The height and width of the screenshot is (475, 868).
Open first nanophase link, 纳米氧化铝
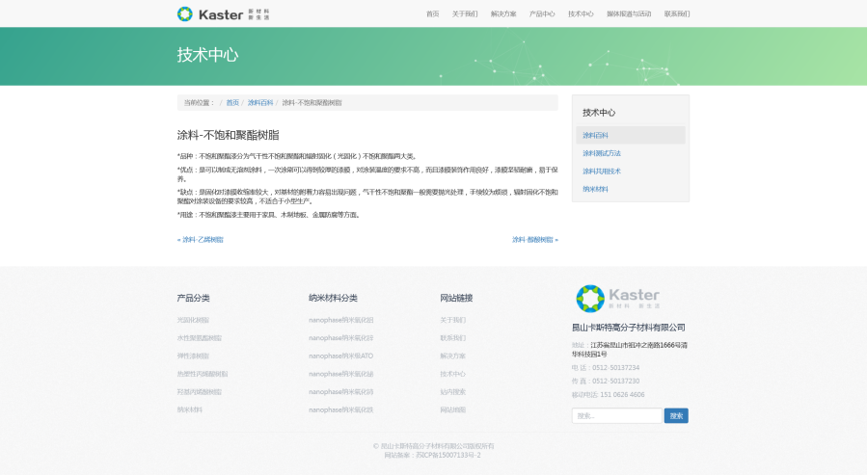[341, 320]
